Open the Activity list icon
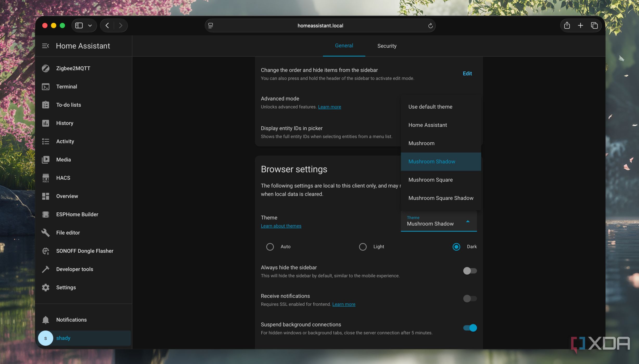The width and height of the screenshot is (639, 364). point(46,141)
